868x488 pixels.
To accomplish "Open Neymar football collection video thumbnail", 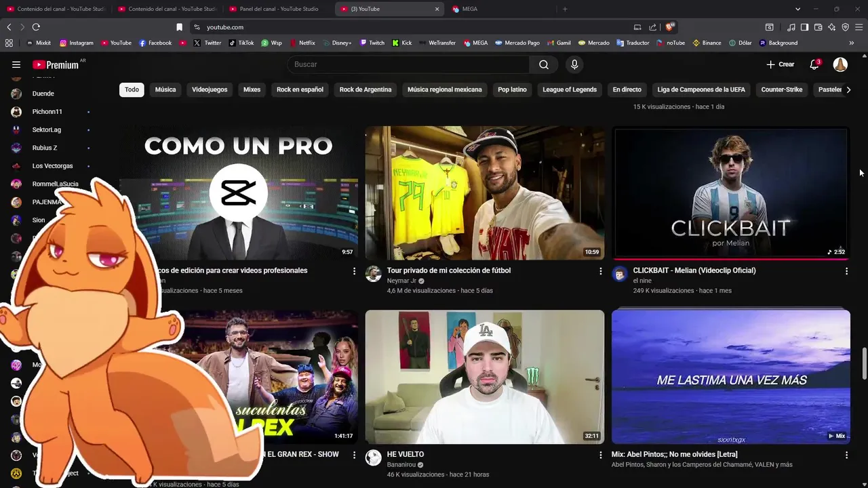I will pyautogui.click(x=484, y=192).
